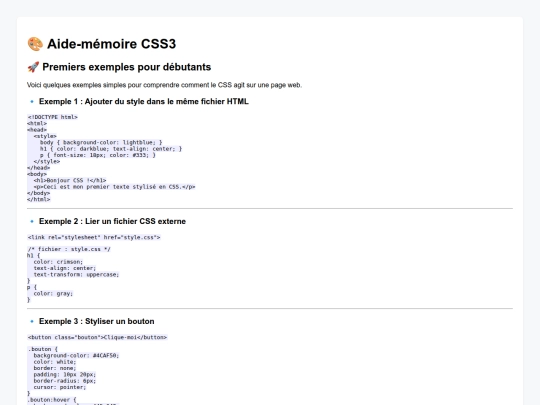Screen dimensions: 540x405
Task: Click the palette emoji beside Aide-mémoire CSS3
Action: pyautogui.click(x=35, y=44)
